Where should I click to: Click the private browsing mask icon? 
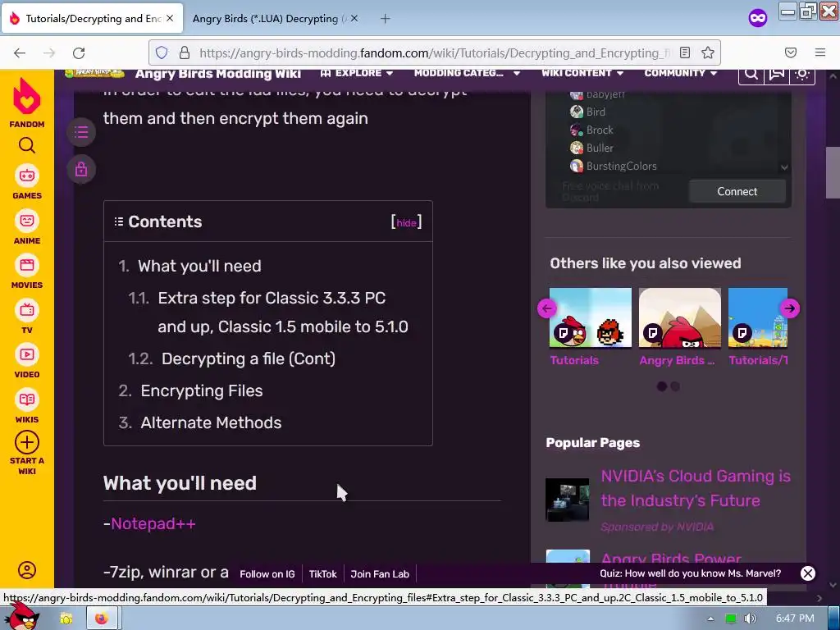(757, 18)
